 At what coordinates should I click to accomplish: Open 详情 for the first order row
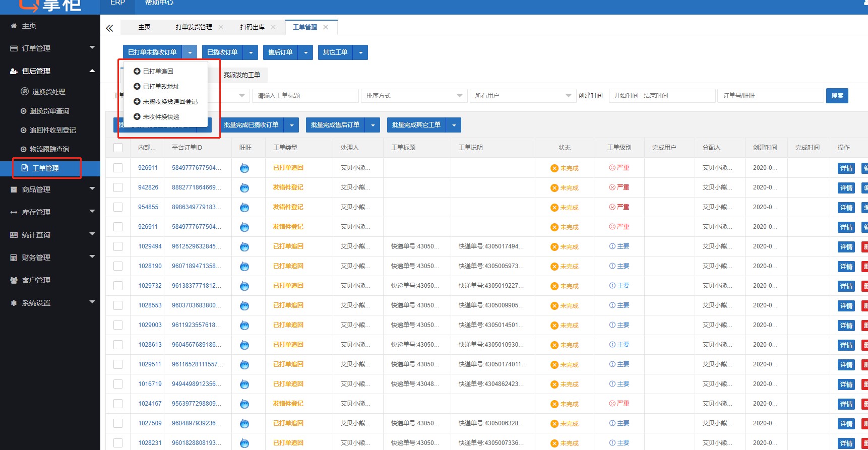coord(846,168)
